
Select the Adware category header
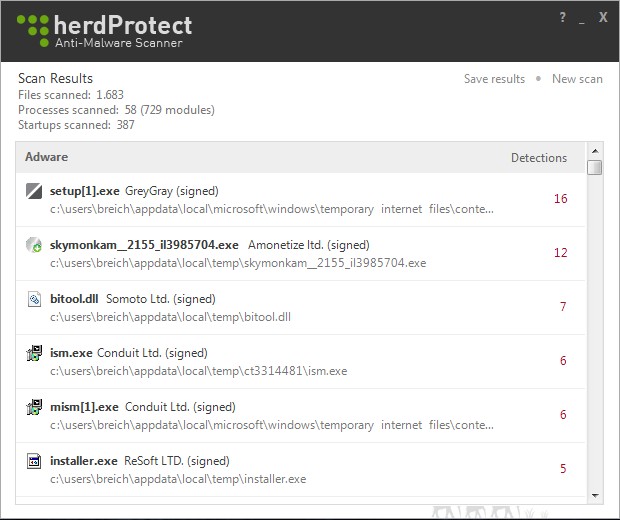47,157
